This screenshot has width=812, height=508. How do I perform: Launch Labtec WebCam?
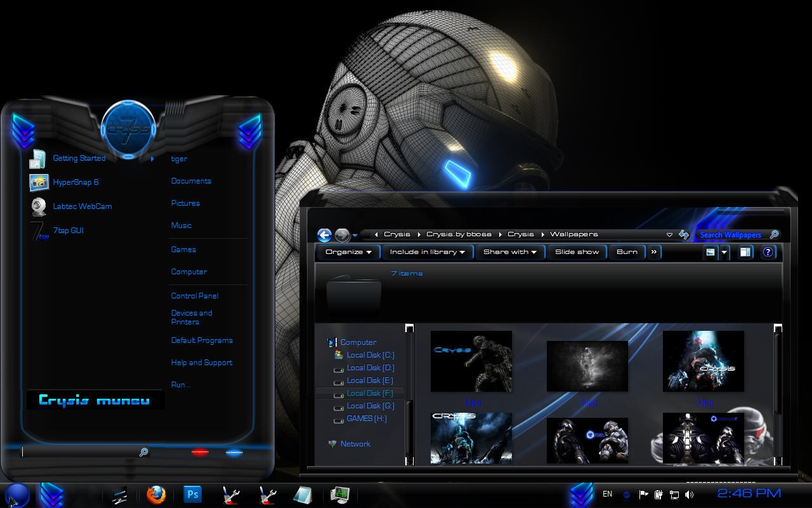click(82, 206)
